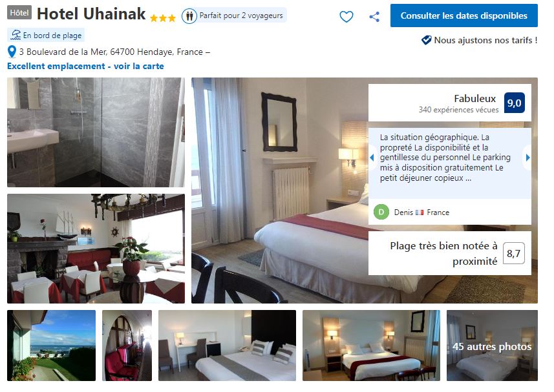Screen dimensions: 554x392
Task: Open the 45 autres photos thumbnail
Action: click(x=492, y=346)
